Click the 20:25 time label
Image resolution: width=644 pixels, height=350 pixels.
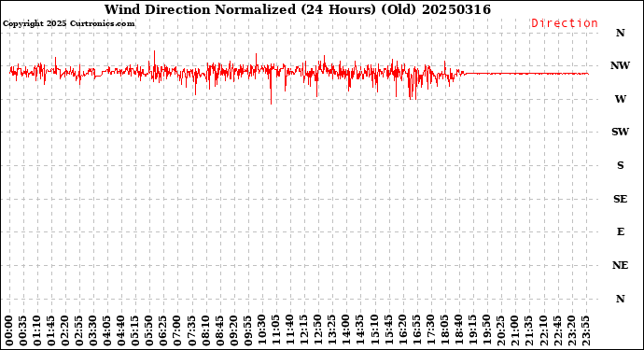501,330
